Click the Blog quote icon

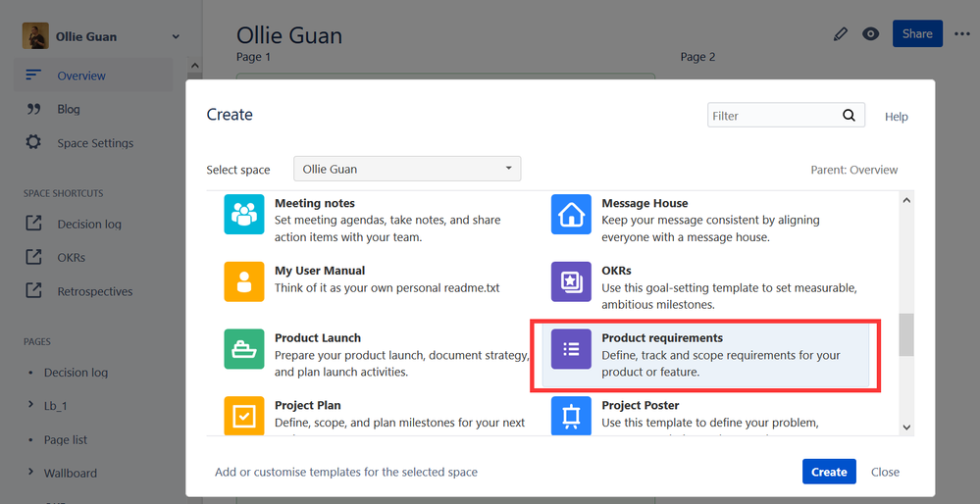click(x=33, y=109)
